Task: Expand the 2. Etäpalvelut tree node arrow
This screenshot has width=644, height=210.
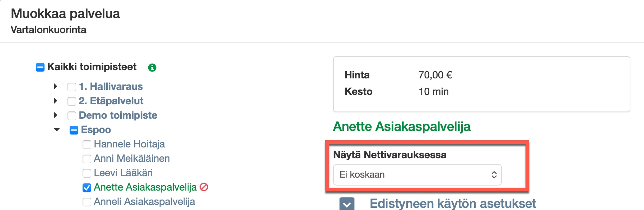Action: coord(55,101)
